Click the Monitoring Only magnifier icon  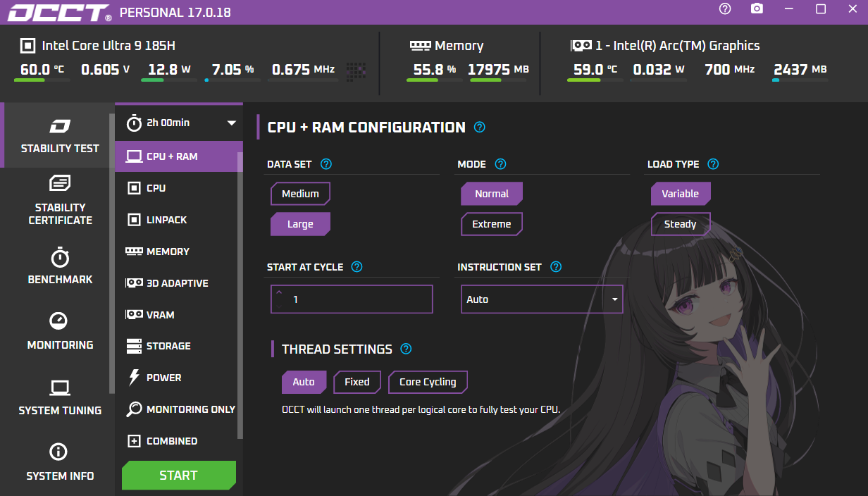[134, 409]
